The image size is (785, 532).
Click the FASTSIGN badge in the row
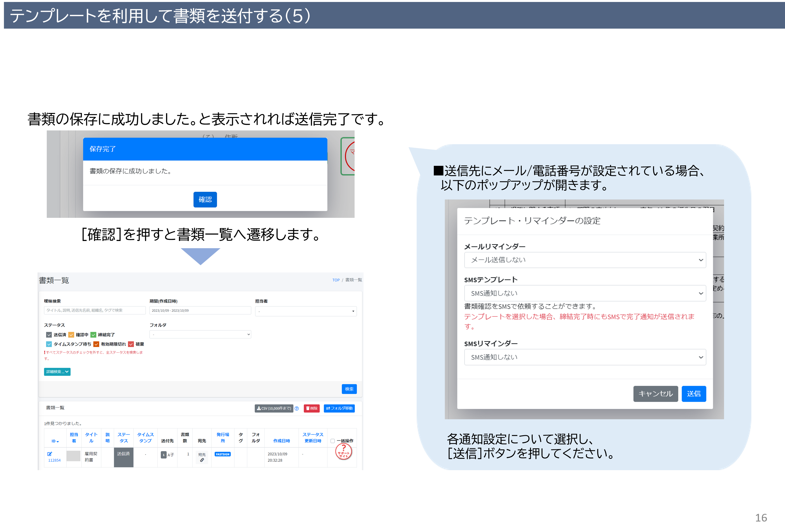click(223, 454)
